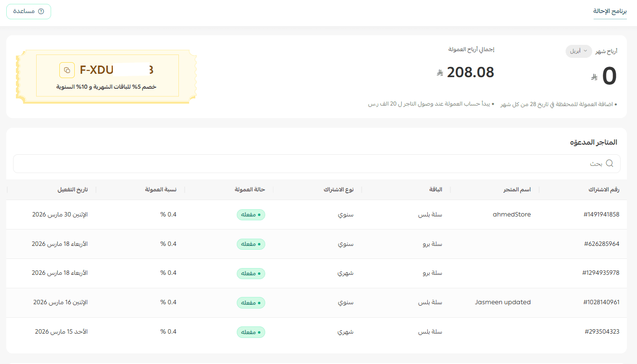Click the نوع الاشتراك column header
The image size is (637, 364).
coord(339,189)
